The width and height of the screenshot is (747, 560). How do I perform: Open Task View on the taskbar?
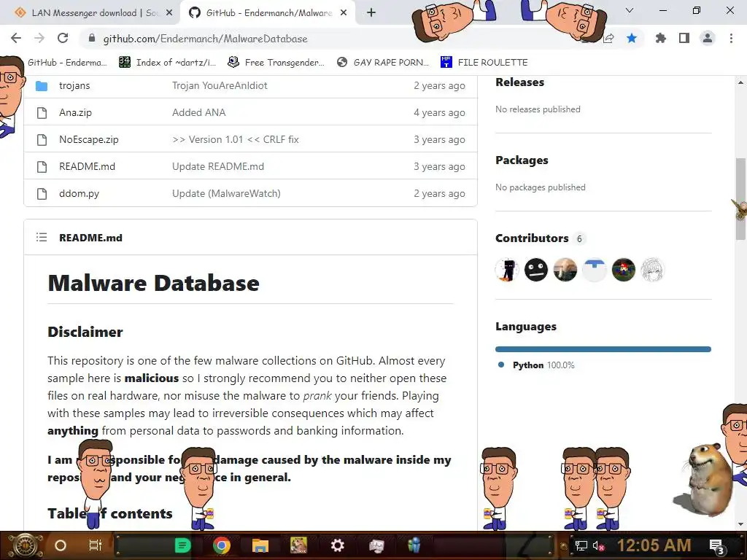click(96, 545)
